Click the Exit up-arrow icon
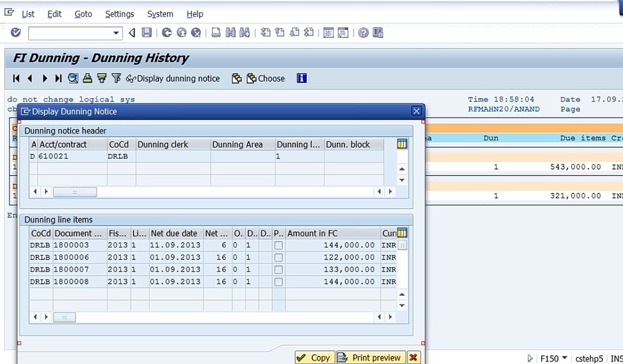 [x=182, y=32]
